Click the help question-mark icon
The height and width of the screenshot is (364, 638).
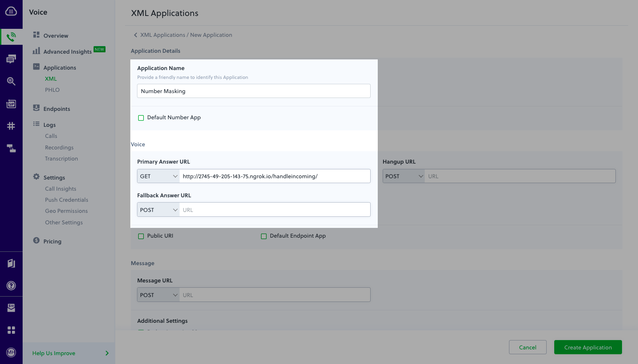tap(11, 285)
